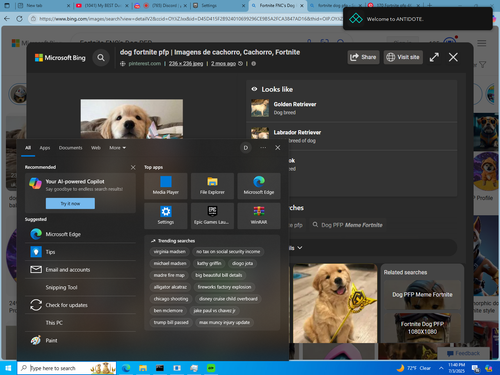Switch to the Web search tab
Screen dimensions: 500x375
[96, 148]
